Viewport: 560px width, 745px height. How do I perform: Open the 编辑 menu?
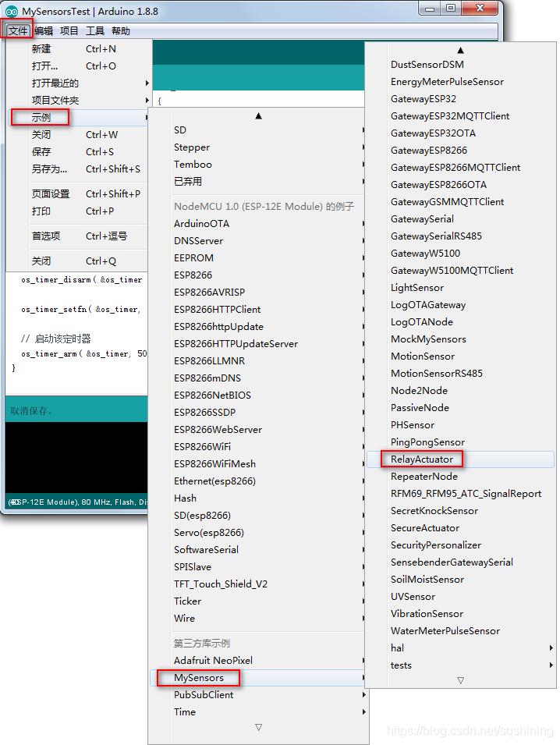[x=44, y=31]
